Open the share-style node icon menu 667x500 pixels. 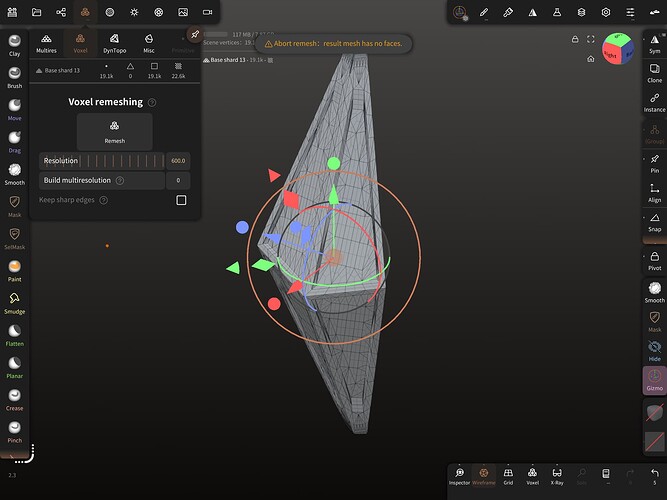61,12
